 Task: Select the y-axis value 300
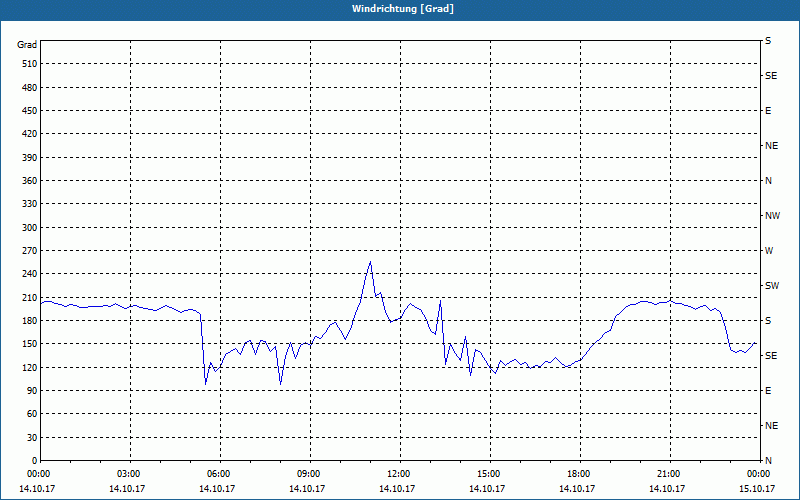(30, 228)
